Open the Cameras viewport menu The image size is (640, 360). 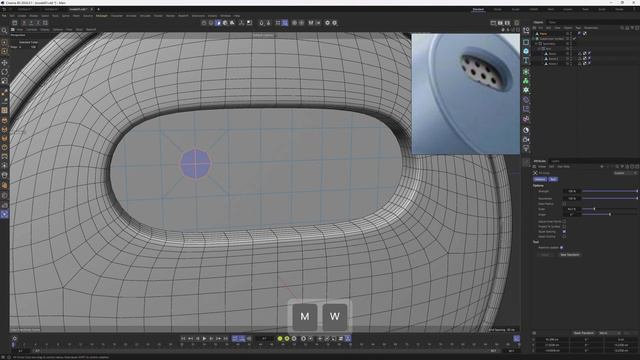(32, 29)
